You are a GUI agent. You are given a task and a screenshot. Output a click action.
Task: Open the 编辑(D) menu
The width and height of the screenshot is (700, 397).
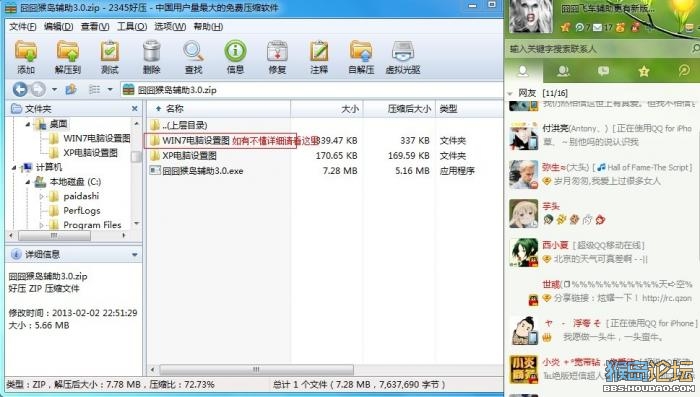[x=58, y=27]
